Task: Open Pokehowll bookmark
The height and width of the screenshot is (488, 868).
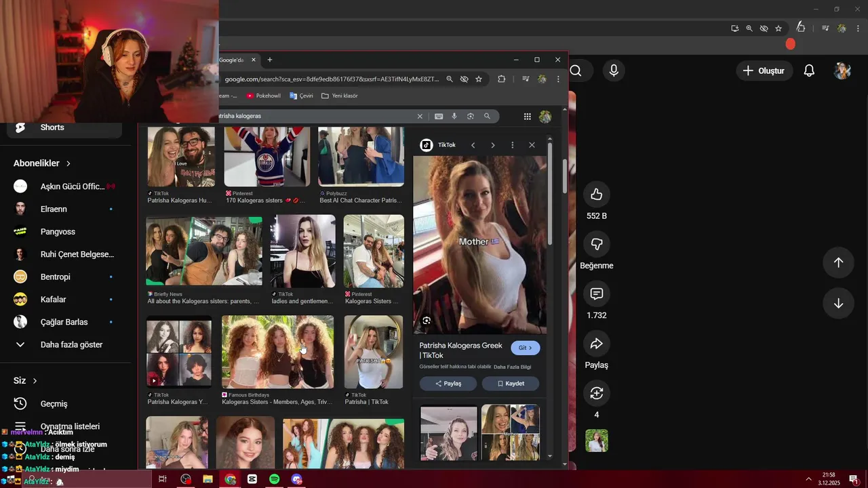Action: 263,96
